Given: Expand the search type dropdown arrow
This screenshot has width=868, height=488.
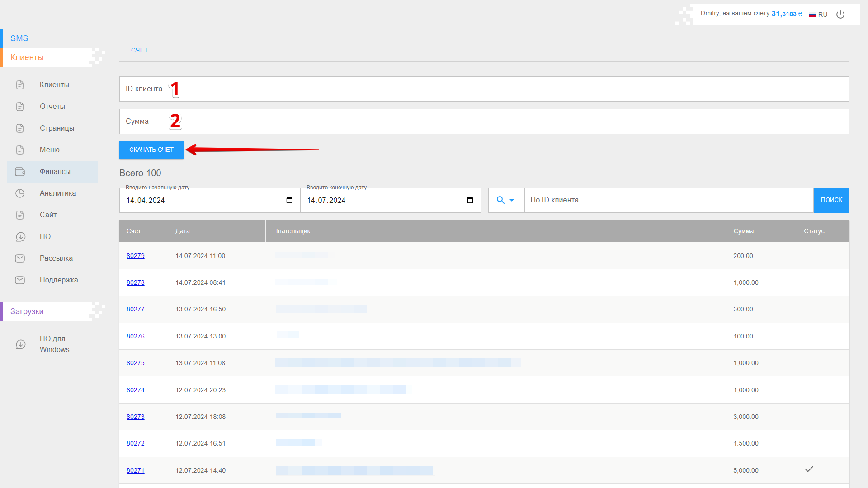Looking at the screenshot, I should (512, 200).
